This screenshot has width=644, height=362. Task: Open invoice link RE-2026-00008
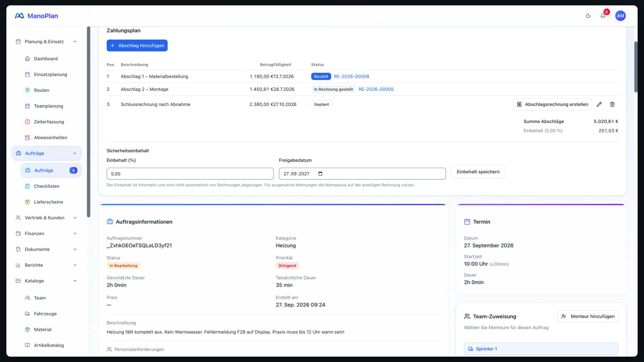click(x=351, y=76)
